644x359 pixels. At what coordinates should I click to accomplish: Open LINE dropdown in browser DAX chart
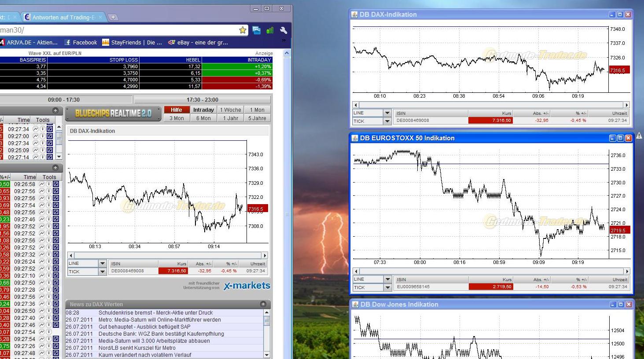[x=103, y=264]
